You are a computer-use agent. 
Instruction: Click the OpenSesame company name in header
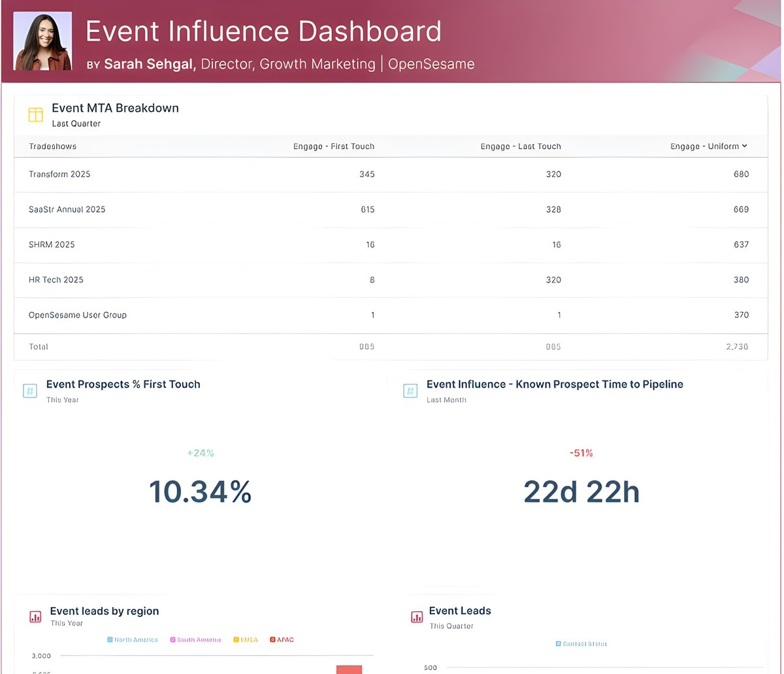coord(431,64)
